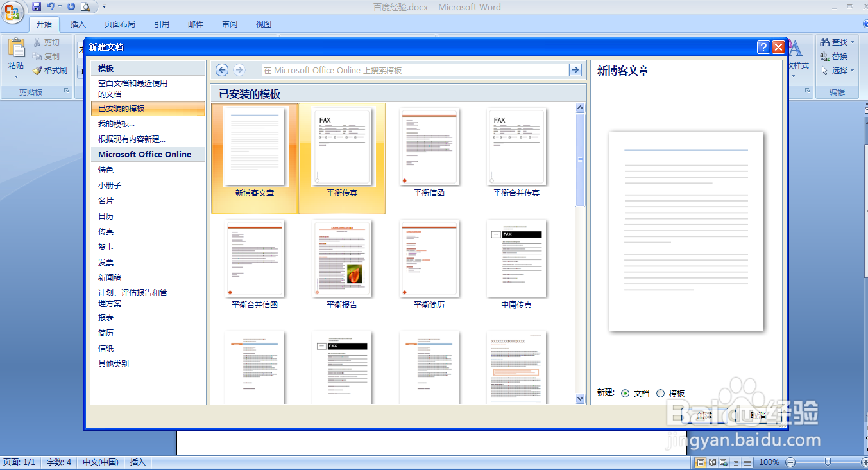Open the Customize Quick Access Toolbar arrow
Viewport: 868px width, 470px height.
coord(104,7)
